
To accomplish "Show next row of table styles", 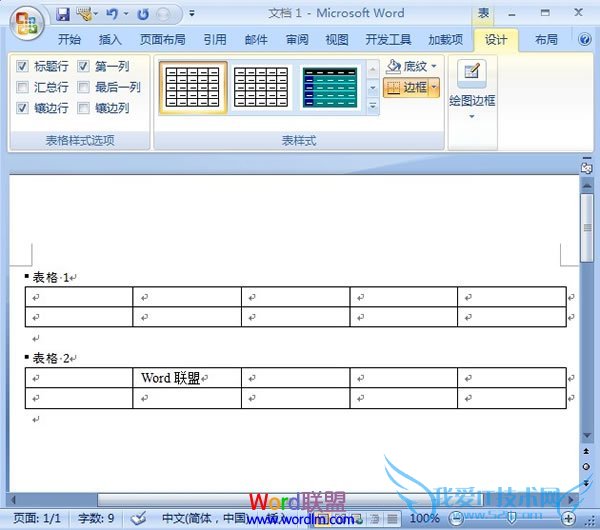I will tap(373, 88).
